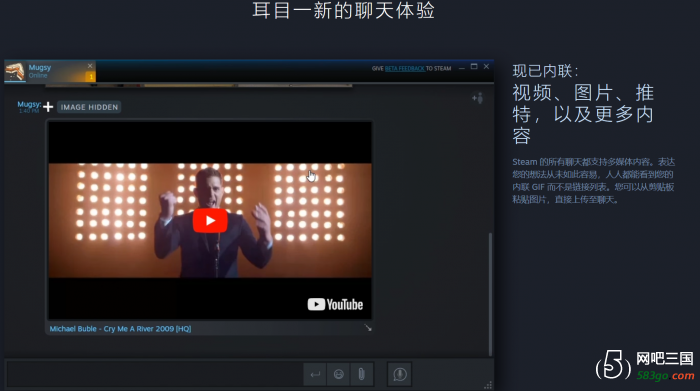
Task: Open the emoticon picker in chat input
Action: tap(338, 374)
